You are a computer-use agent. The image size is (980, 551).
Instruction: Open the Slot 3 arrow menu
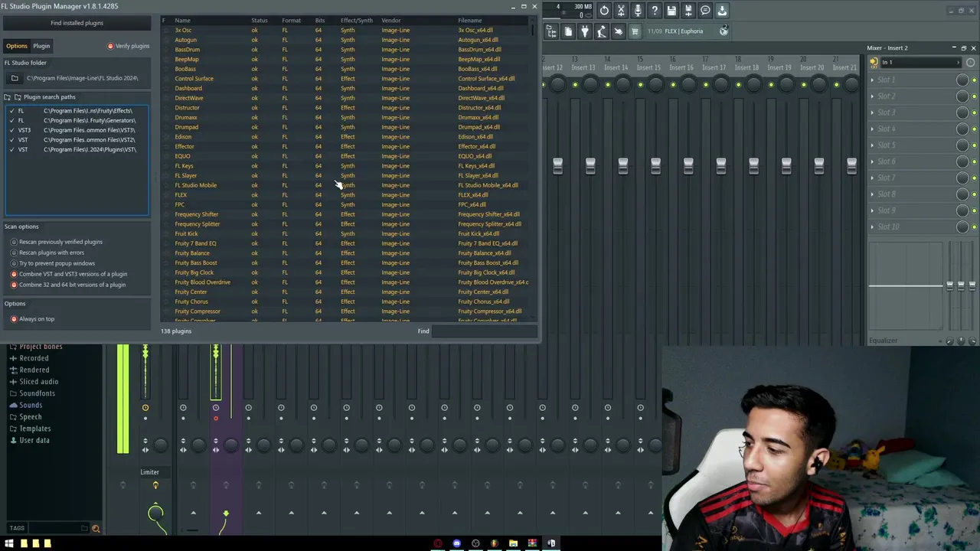(872, 112)
